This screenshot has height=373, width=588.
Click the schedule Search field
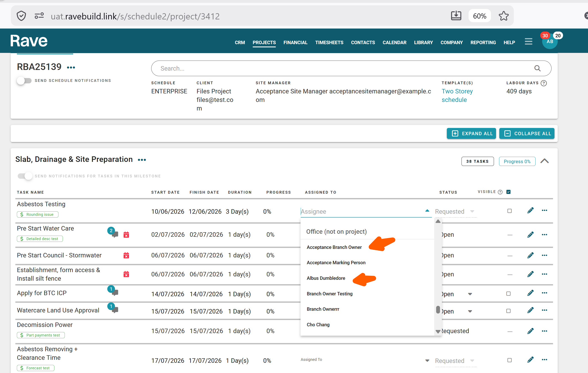pyautogui.click(x=351, y=68)
